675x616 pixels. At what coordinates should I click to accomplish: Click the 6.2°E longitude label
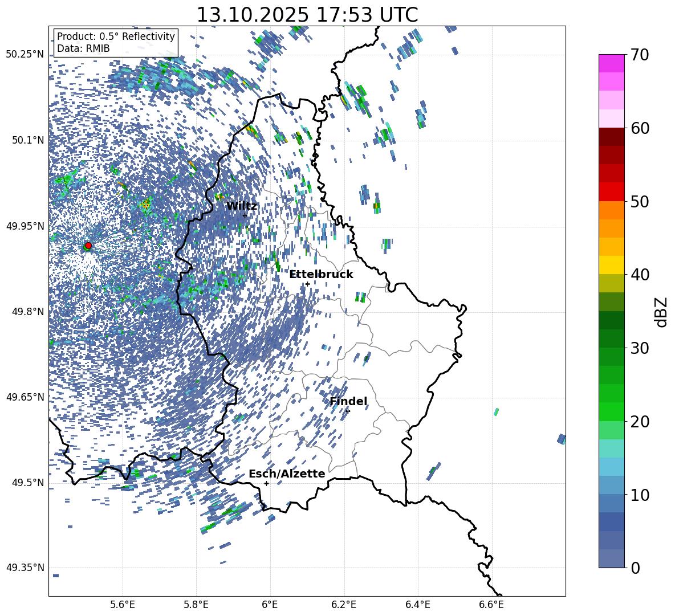coord(344,605)
